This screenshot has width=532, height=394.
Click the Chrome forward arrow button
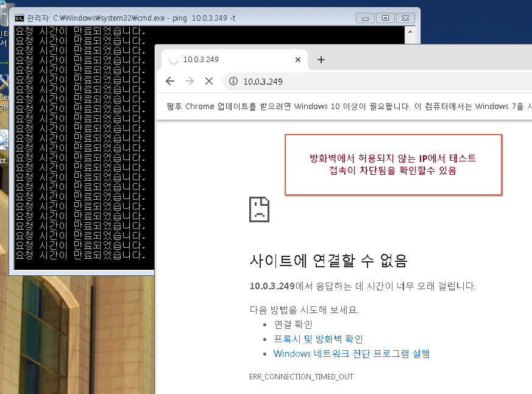pyautogui.click(x=190, y=81)
